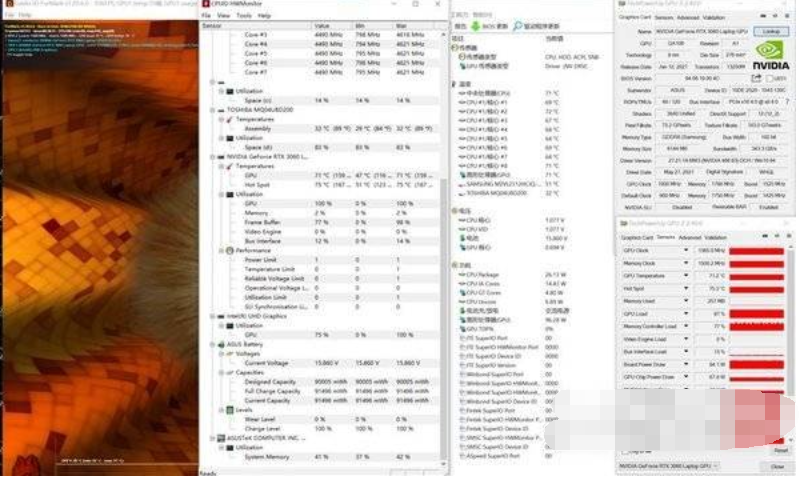Collapse the Intel UHD Graphics tree node

click(213, 316)
